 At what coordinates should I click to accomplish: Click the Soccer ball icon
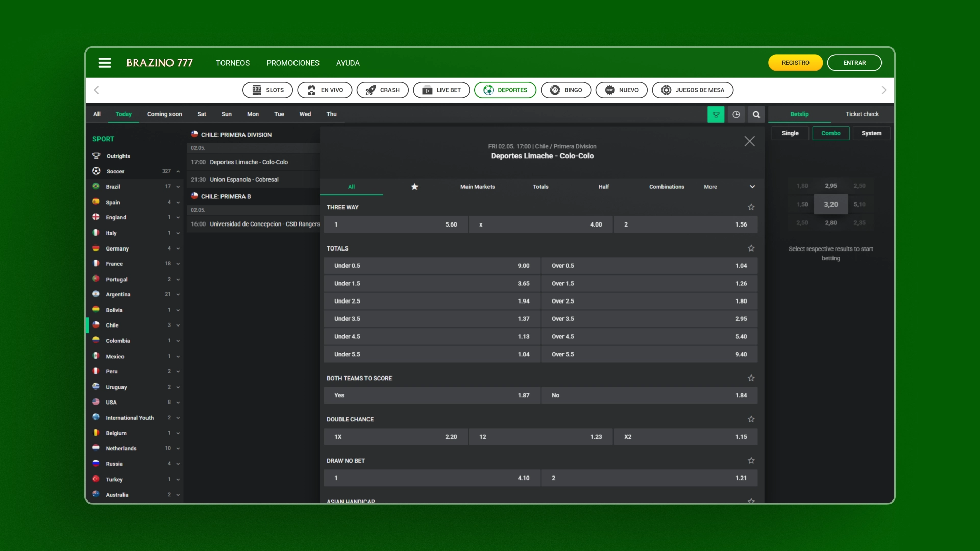[96, 171]
